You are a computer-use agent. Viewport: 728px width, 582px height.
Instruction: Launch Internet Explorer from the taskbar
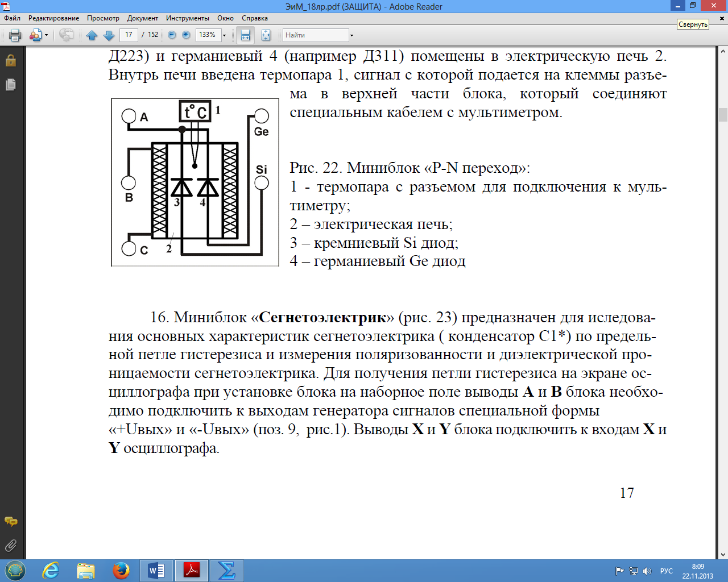pyautogui.click(x=51, y=571)
